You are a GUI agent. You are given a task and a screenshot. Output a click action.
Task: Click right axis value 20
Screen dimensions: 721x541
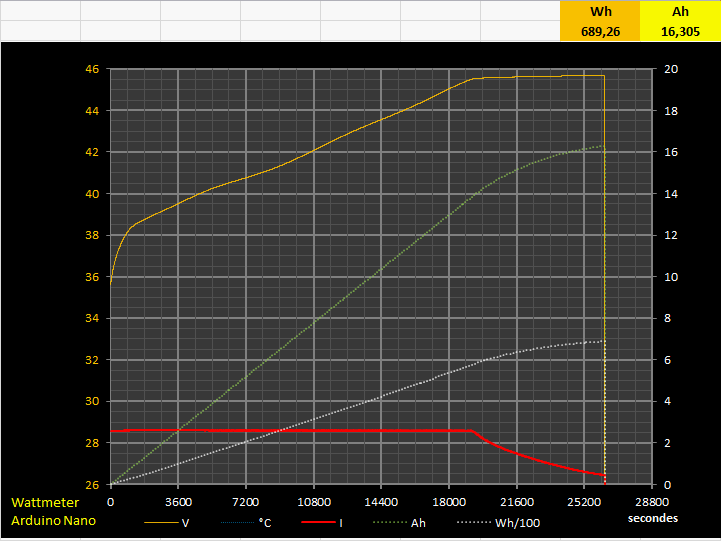(x=671, y=69)
